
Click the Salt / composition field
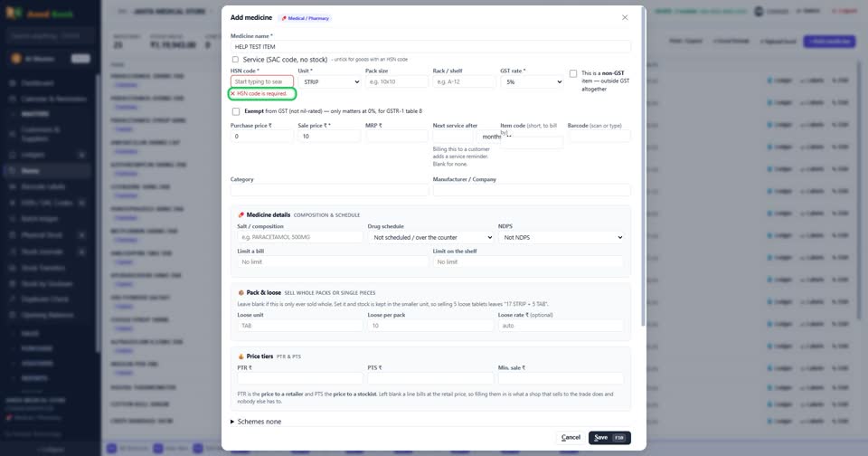tap(300, 237)
